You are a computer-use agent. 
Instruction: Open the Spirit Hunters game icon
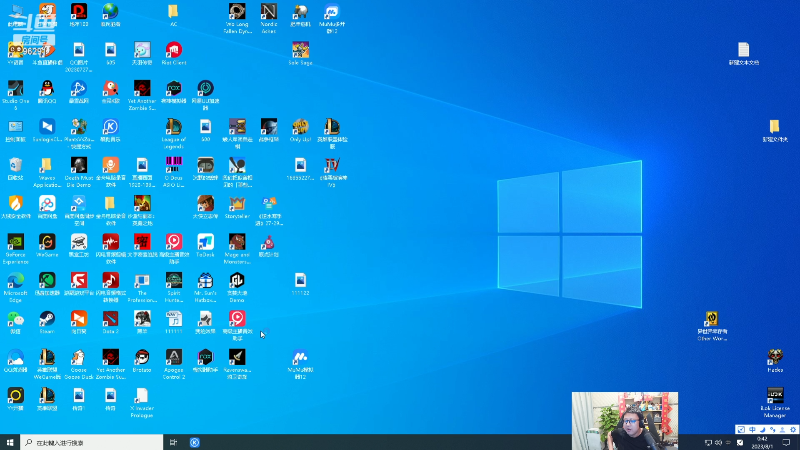point(173,287)
